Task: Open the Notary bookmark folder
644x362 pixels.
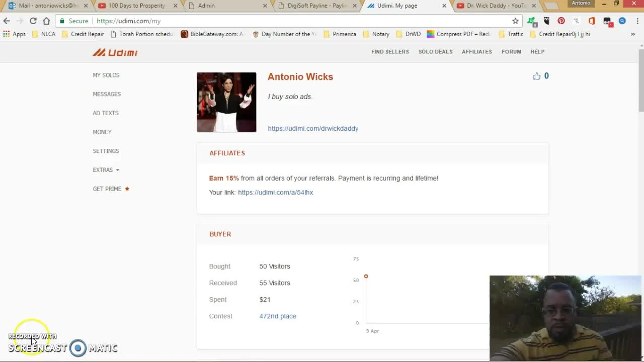Action: pyautogui.click(x=376, y=34)
